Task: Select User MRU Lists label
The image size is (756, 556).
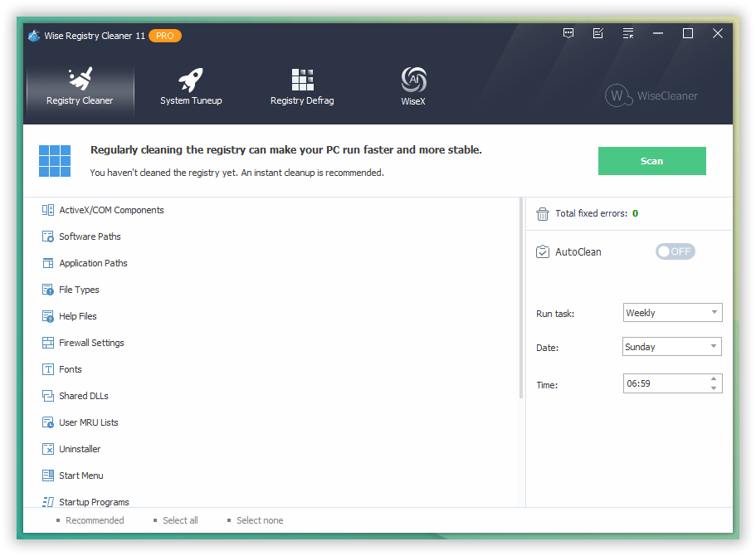Action: pyautogui.click(x=88, y=422)
